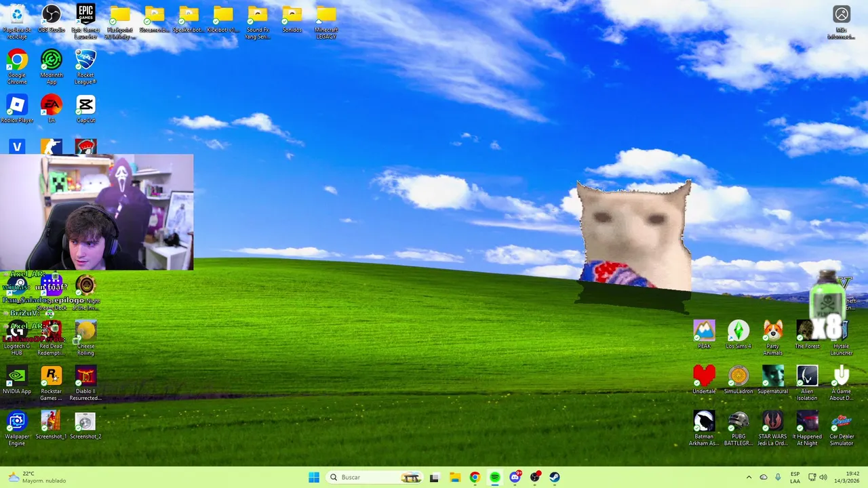Launch CapCut from the desktop
Screen dimensions: 868x488
pos(85,108)
